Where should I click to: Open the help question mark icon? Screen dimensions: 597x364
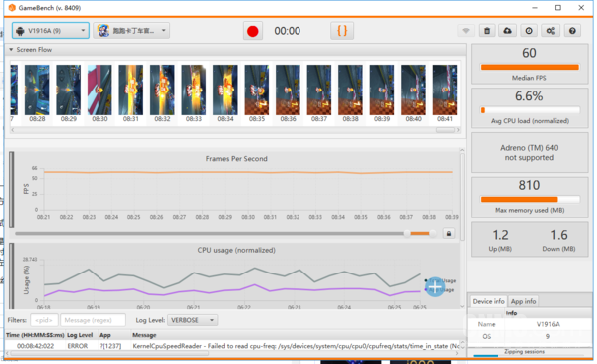click(572, 31)
